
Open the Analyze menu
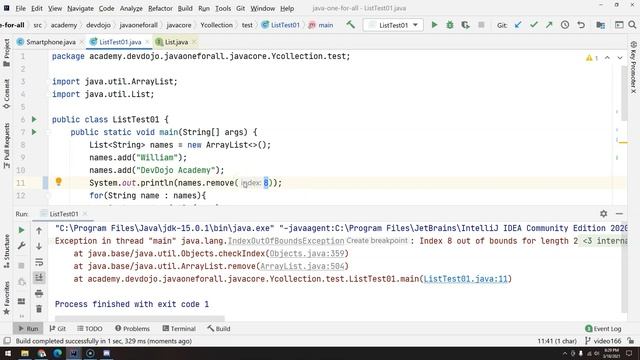click(131, 8)
